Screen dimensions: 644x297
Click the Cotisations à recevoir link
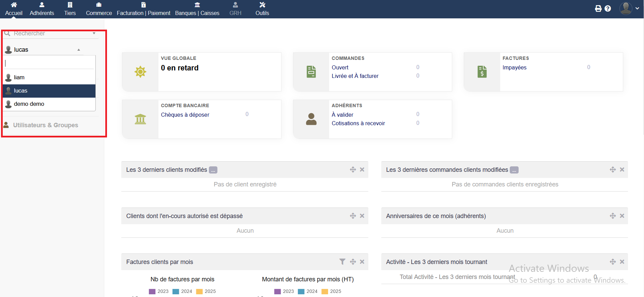[x=358, y=123]
